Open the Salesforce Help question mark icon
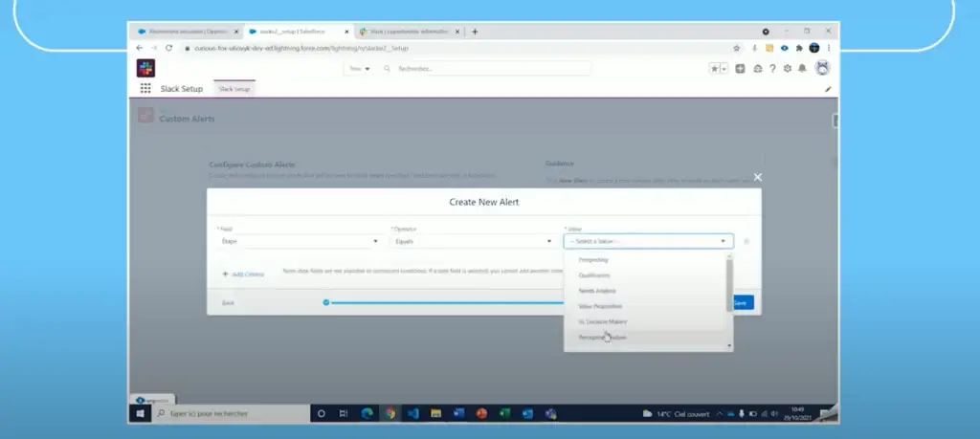This screenshot has height=439, width=980. tap(772, 69)
